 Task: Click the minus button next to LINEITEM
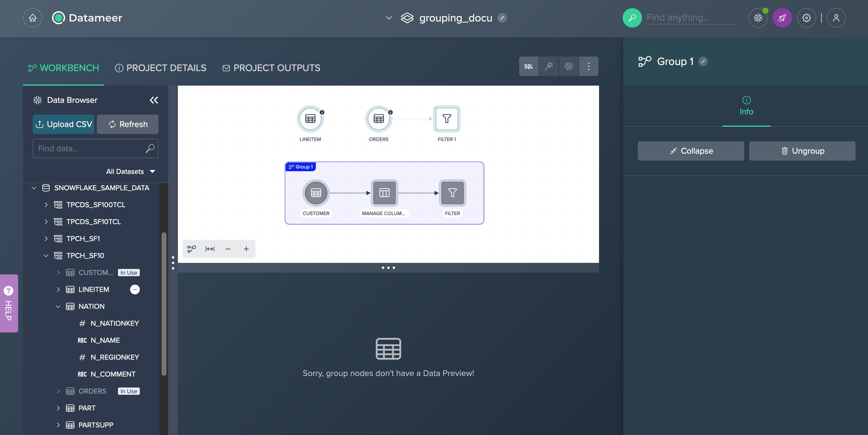(135, 289)
